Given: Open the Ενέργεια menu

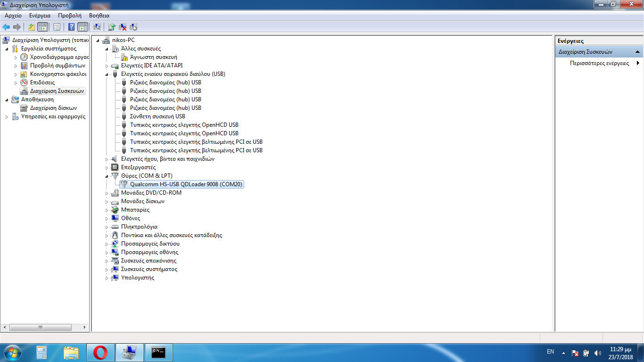Looking at the screenshot, I should click(x=40, y=16).
